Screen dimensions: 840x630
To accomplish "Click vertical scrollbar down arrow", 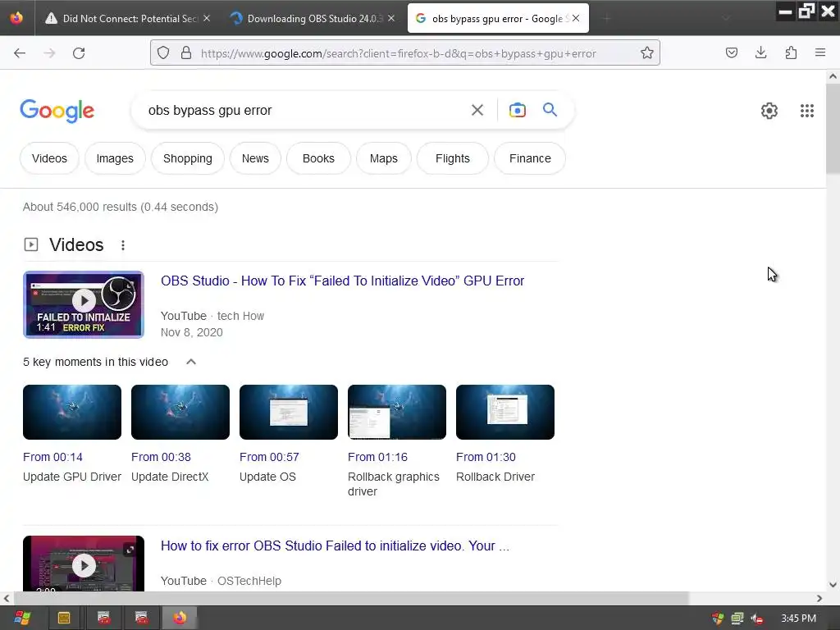I will pyautogui.click(x=833, y=585).
